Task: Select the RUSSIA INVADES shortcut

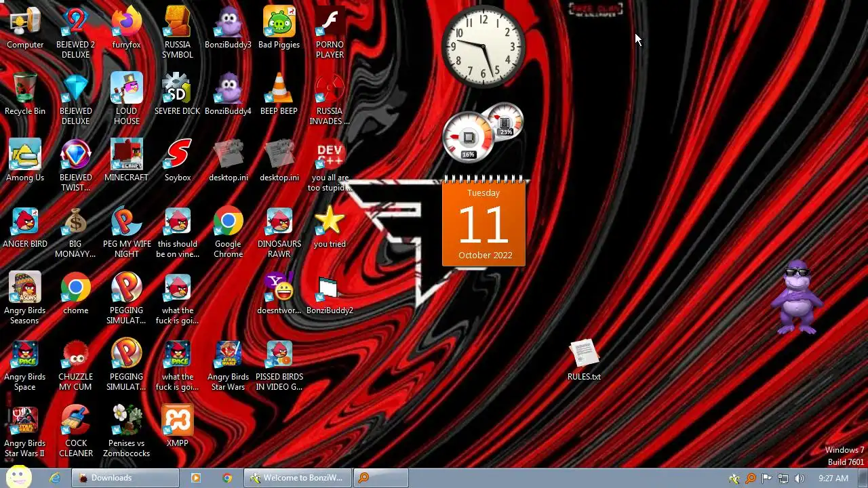Action: tap(330, 99)
